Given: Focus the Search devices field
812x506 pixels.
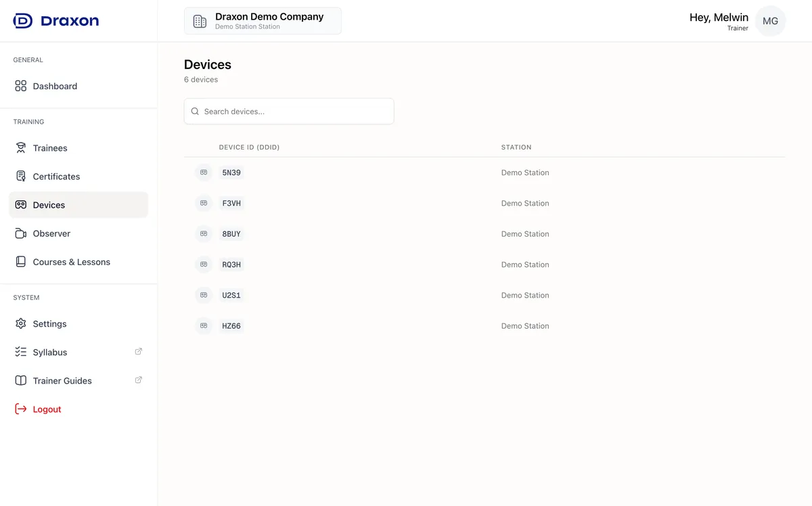Looking at the screenshot, I should 289,111.
